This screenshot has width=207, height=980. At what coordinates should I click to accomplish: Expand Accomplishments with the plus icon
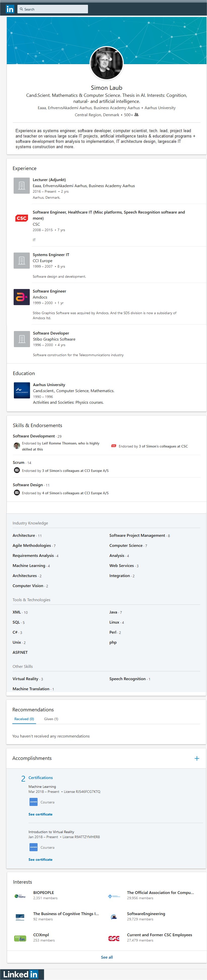(197, 758)
